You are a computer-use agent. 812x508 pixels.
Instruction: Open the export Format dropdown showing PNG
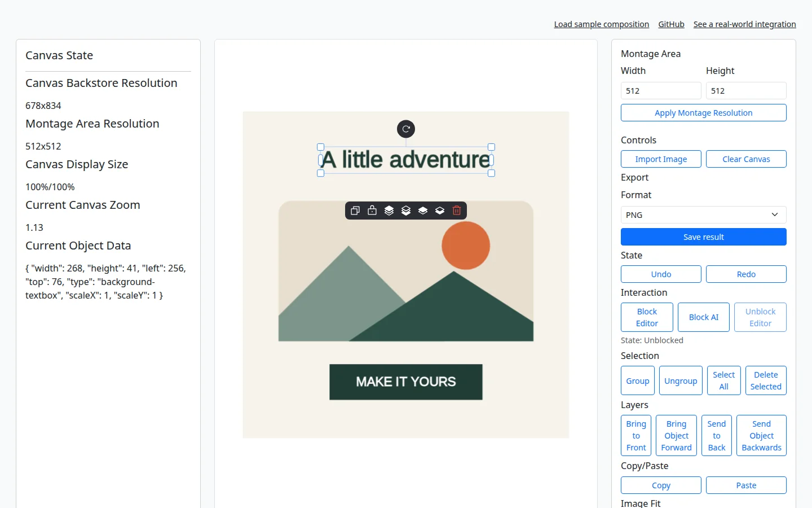pos(704,215)
